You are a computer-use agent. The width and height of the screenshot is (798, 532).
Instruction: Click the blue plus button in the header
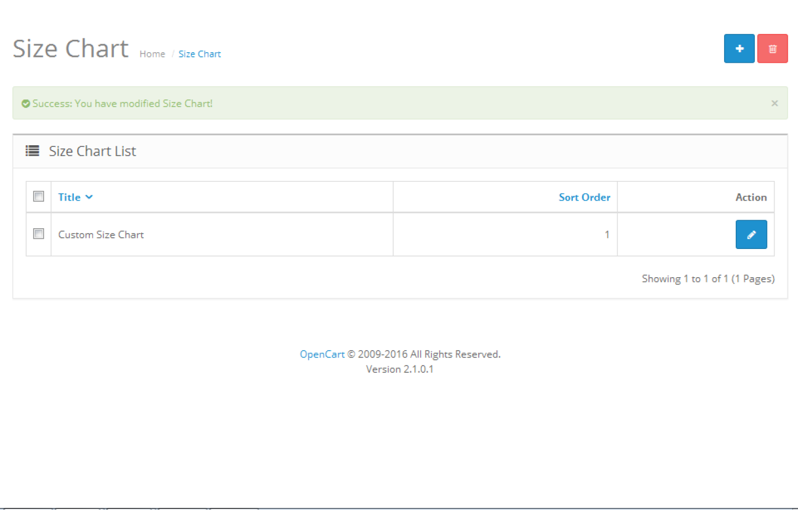tap(739, 48)
